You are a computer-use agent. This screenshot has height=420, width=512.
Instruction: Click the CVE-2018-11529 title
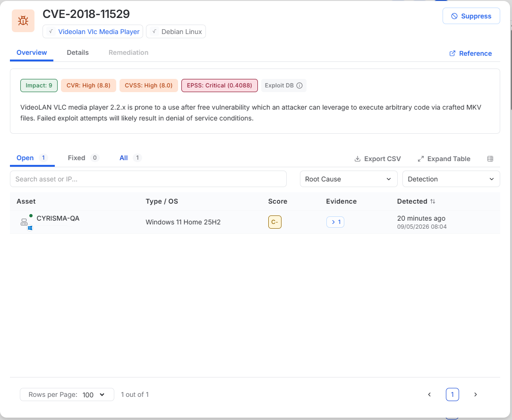tap(86, 14)
